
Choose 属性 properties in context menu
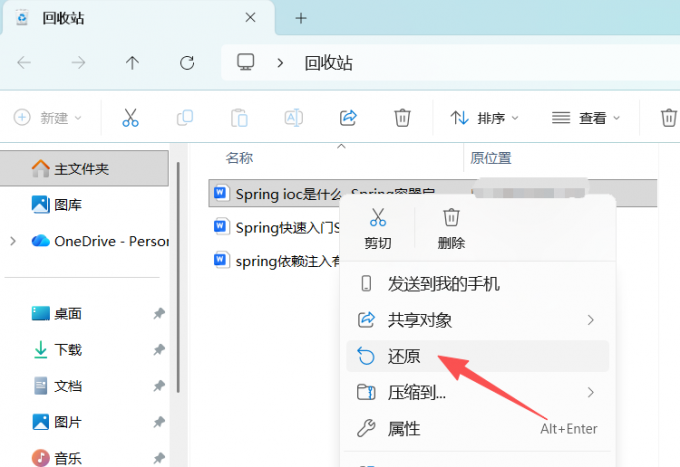[478, 429]
